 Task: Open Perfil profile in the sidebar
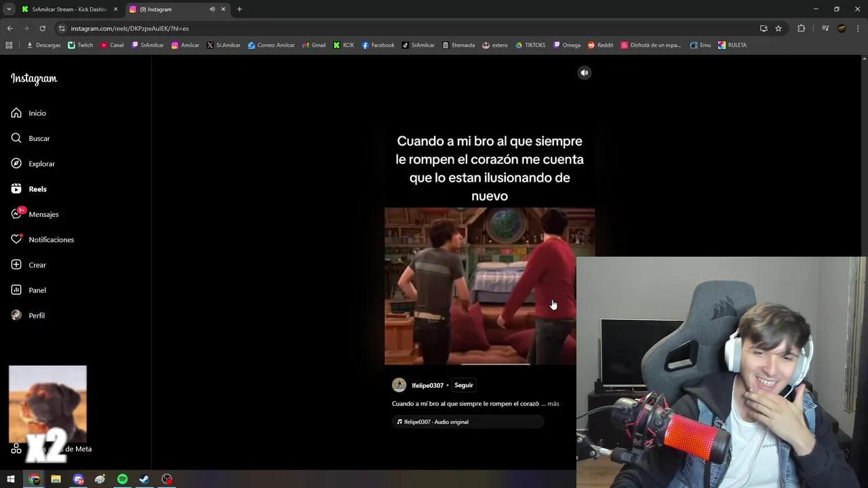(x=28, y=315)
